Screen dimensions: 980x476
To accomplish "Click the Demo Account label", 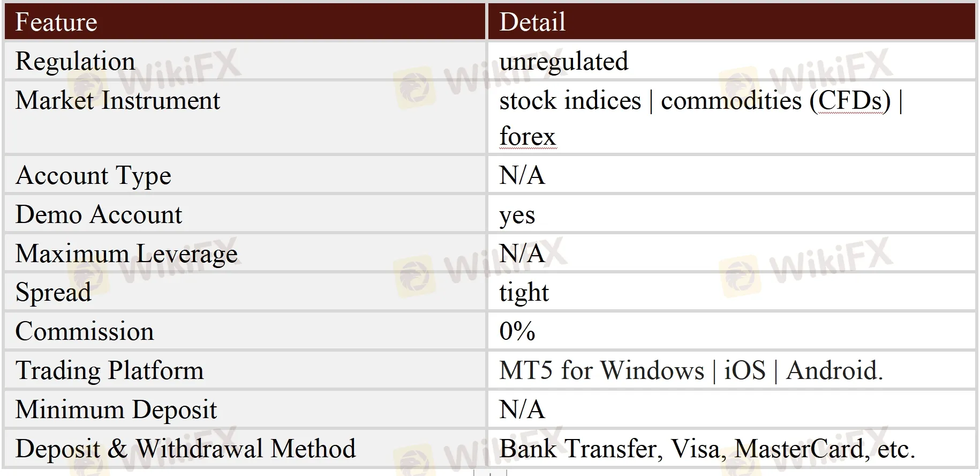I will [x=99, y=214].
